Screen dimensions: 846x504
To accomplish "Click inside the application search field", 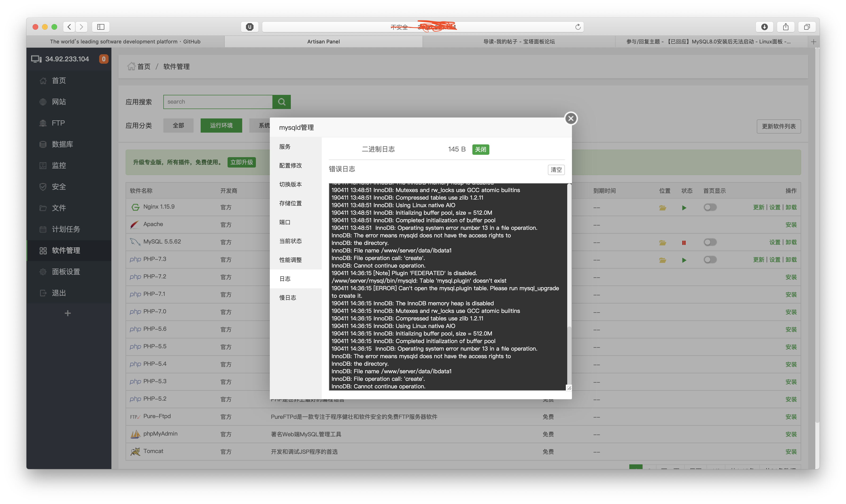I will [x=218, y=102].
